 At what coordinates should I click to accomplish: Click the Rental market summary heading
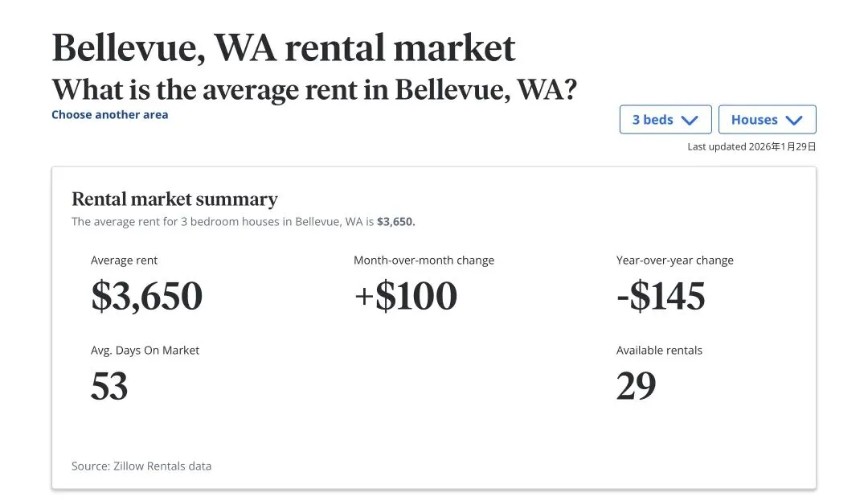tap(174, 199)
